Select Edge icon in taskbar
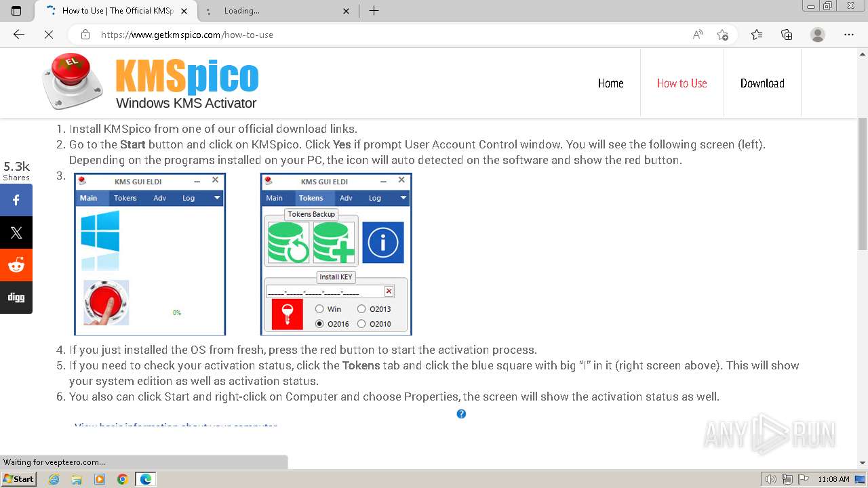Image resolution: width=868 pixels, height=488 pixels. (x=146, y=479)
